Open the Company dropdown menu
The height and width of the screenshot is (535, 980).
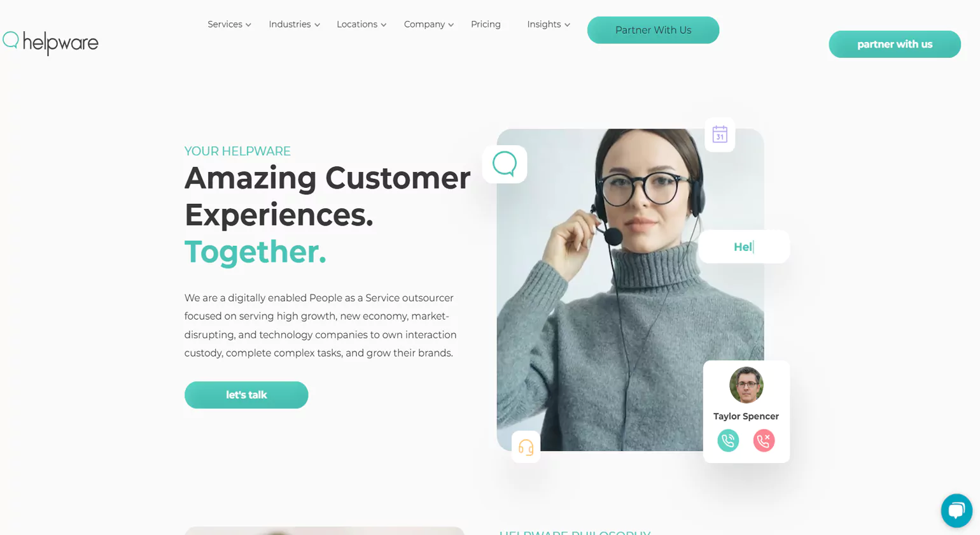(x=429, y=24)
